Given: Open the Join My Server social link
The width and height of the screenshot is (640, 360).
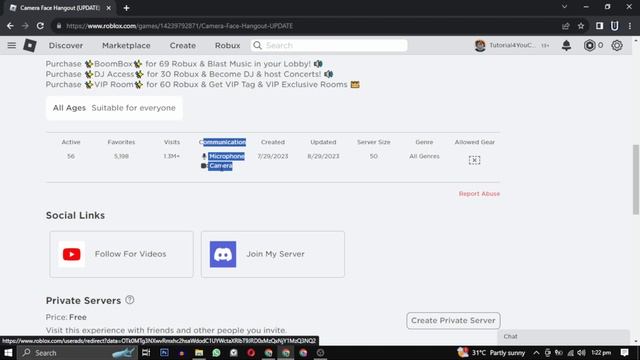Looking at the screenshot, I should tap(273, 254).
